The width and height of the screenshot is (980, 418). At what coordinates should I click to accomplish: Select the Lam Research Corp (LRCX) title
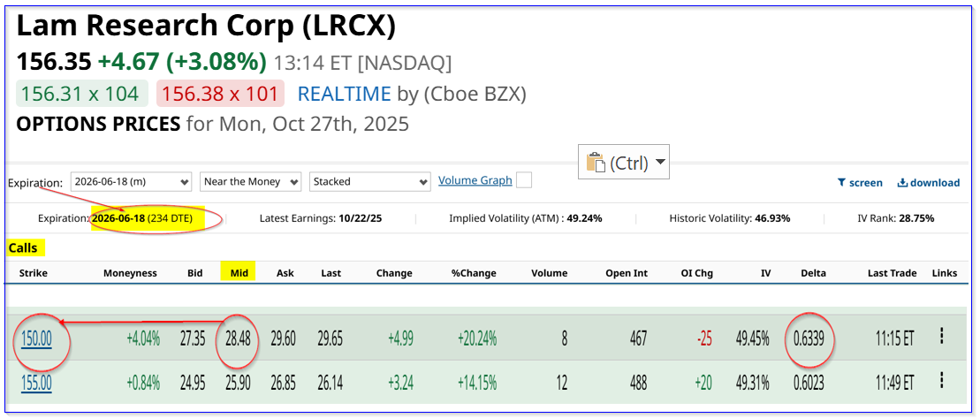pos(206,27)
